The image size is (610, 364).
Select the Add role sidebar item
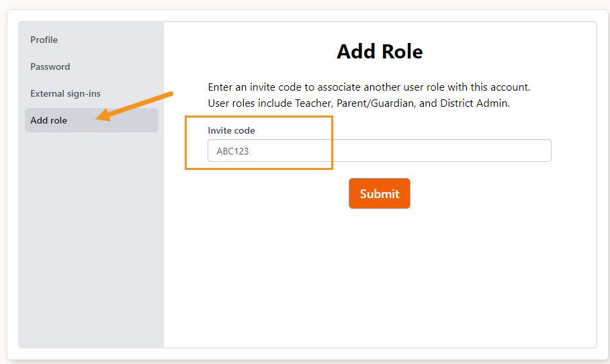(91, 120)
